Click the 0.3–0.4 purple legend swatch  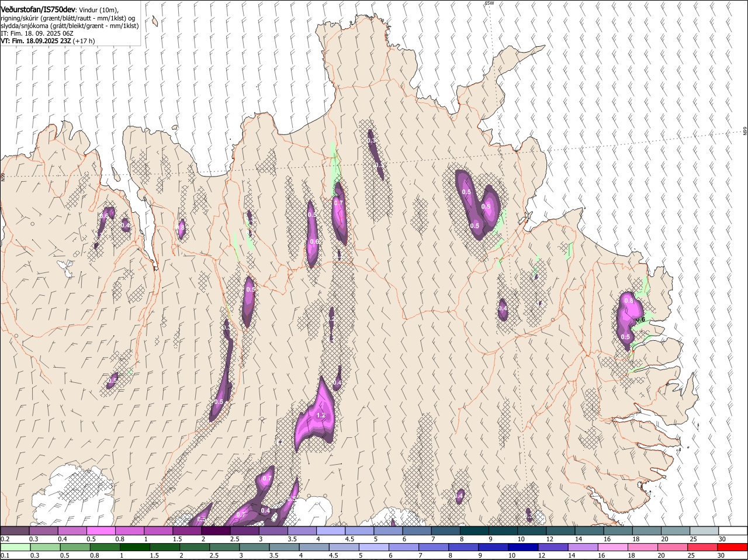[43, 530]
